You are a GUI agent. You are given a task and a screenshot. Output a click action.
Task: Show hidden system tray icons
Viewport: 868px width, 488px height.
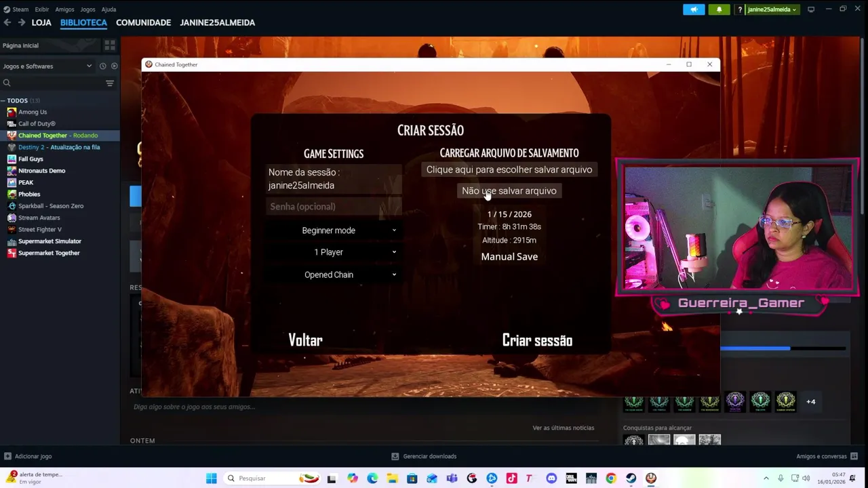click(x=766, y=479)
